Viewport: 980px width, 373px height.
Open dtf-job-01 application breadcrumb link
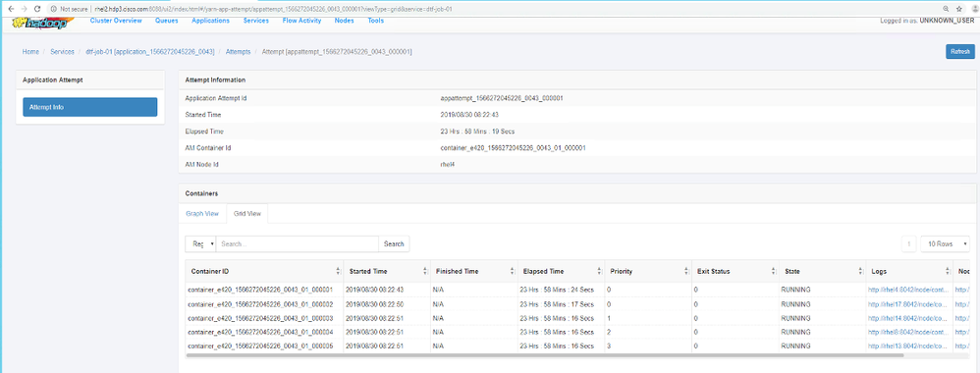point(150,52)
